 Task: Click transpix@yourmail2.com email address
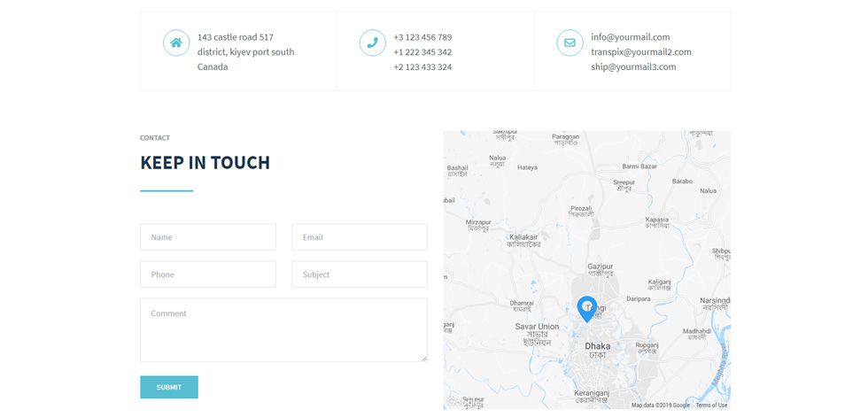click(x=641, y=52)
